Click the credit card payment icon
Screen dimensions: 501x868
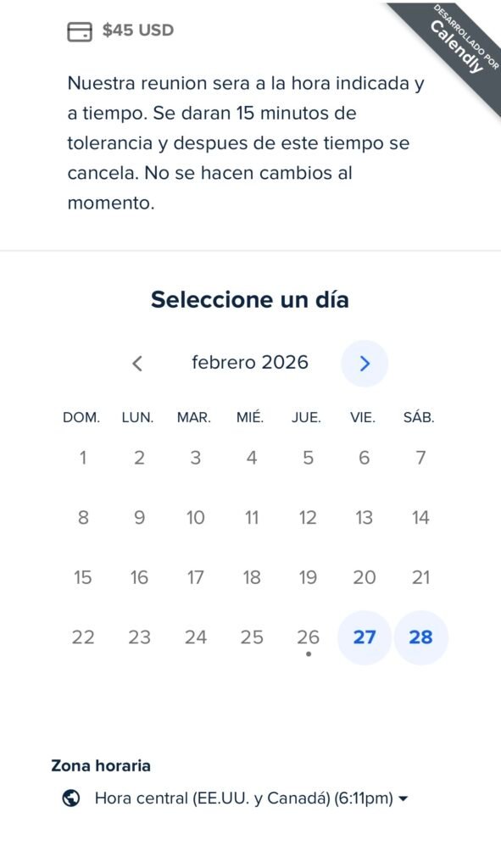tap(79, 31)
